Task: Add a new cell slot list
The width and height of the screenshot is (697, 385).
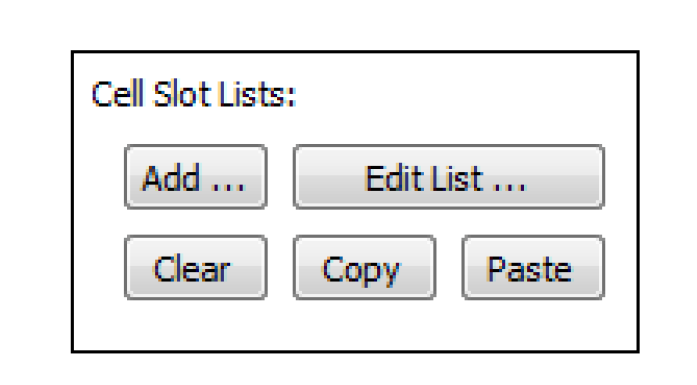Action: tap(196, 177)
